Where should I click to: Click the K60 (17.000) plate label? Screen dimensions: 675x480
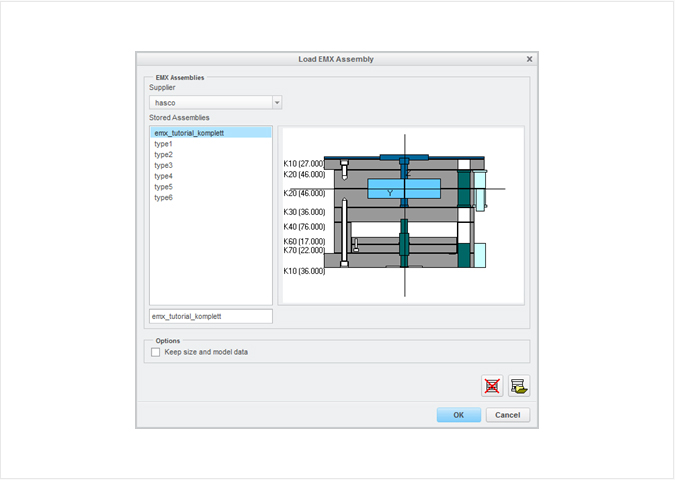coord(304,242)
